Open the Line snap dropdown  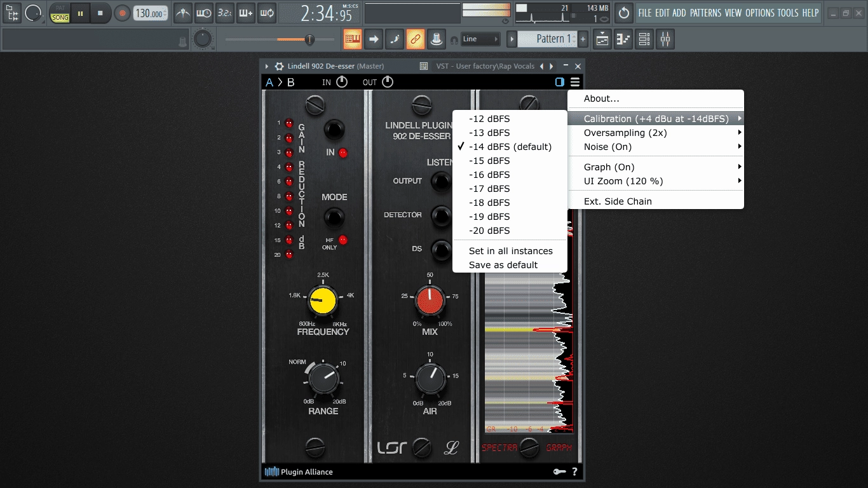480,39
